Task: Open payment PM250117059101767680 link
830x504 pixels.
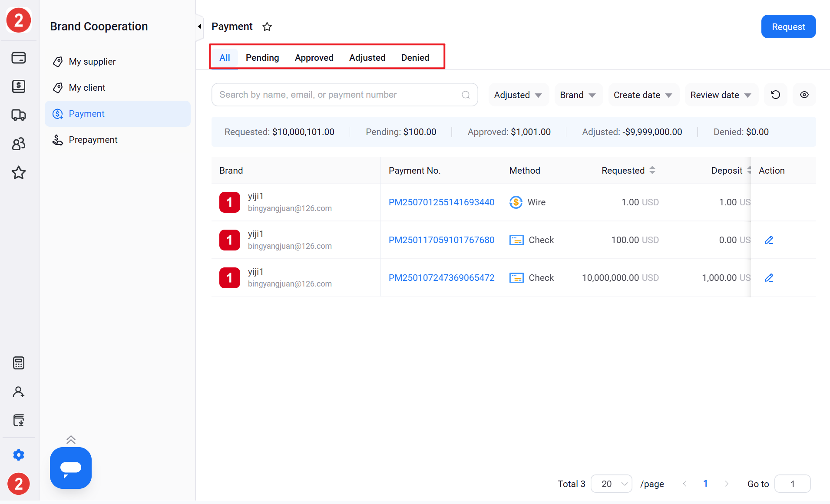Action: click(441, 240)
